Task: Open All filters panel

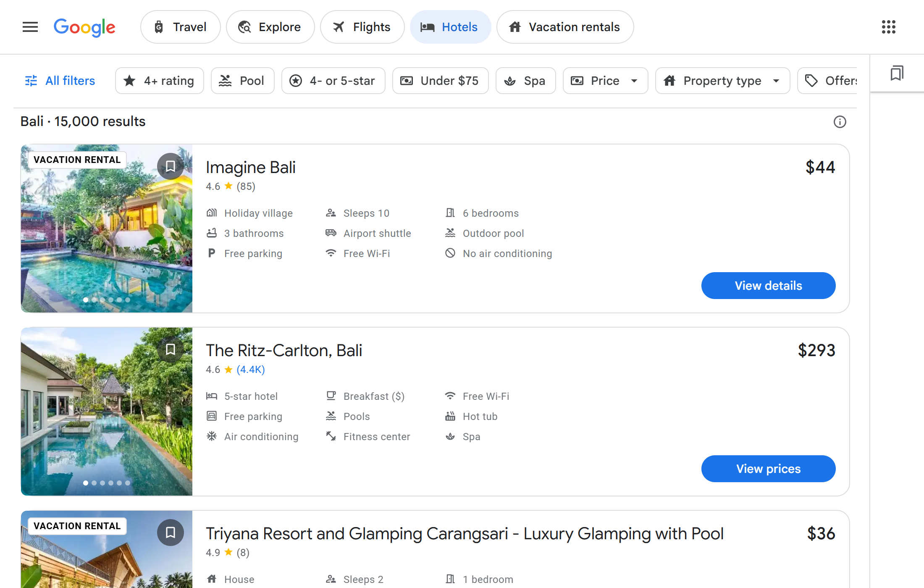Action: (x=60, y=81)
